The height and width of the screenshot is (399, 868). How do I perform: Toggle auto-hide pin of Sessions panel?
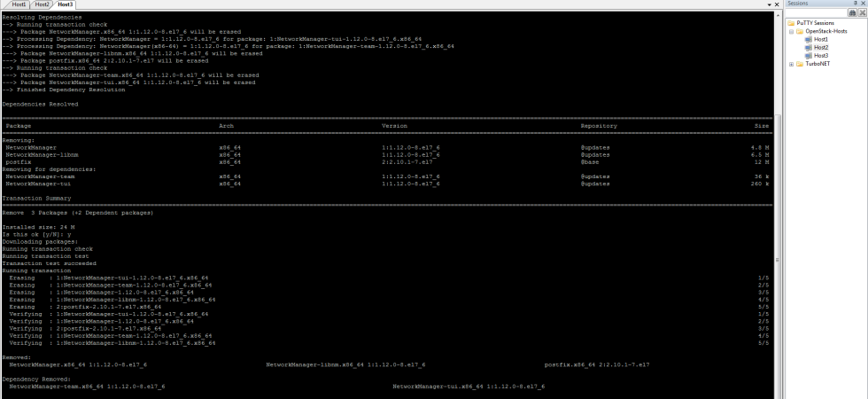click(x=856, y=4)
